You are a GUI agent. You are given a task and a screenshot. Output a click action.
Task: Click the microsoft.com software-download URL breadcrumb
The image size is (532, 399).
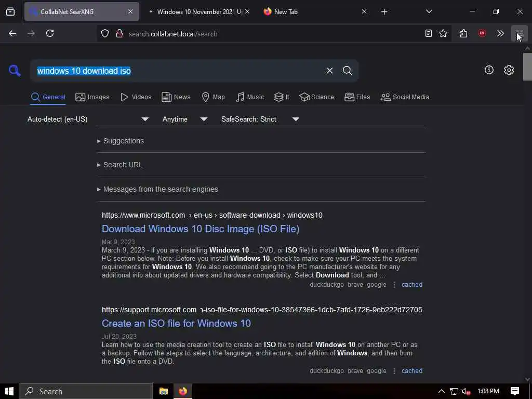[x=212, y=216]
